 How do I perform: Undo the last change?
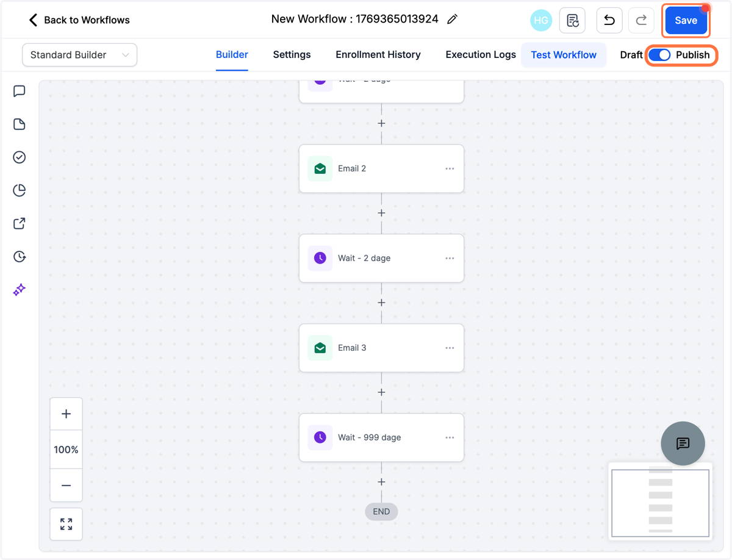[x=609, y=20]
